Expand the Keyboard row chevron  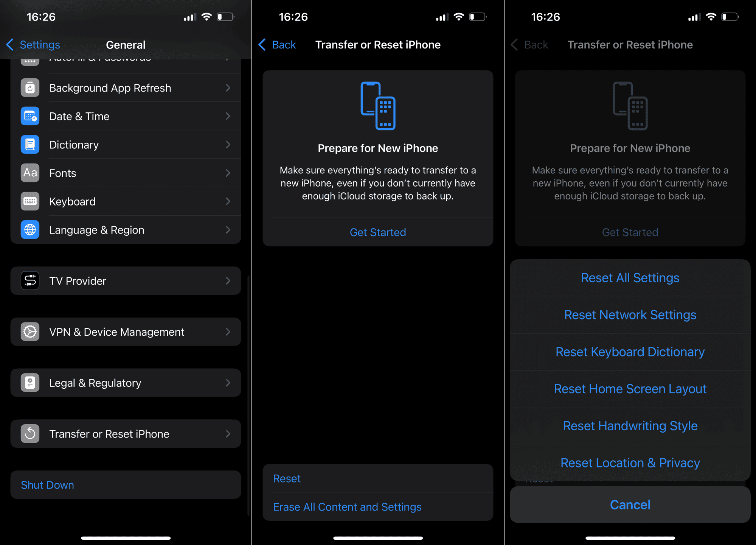tap(228, 201)
